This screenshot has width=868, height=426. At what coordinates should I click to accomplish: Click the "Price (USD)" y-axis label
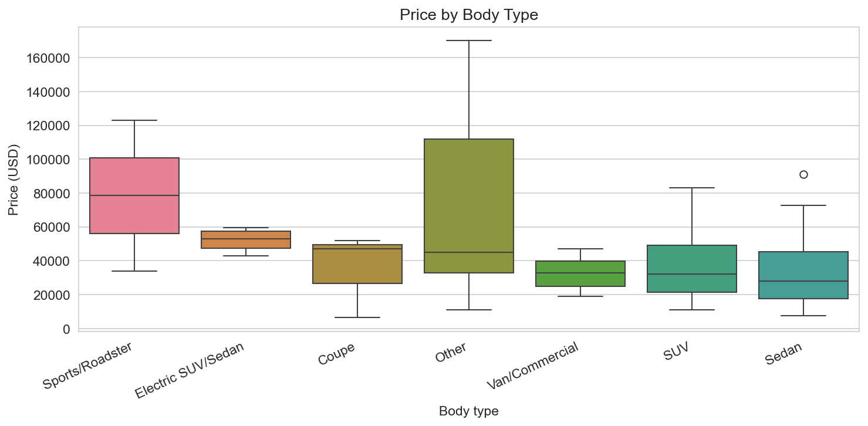[13, 179]
